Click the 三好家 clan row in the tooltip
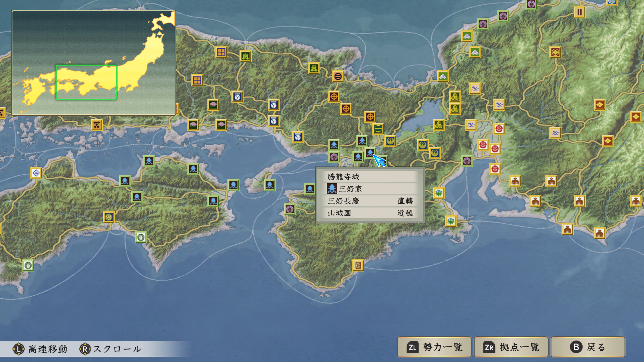The width and height of the screenshot is (644, 362). (x=370, y=189)
